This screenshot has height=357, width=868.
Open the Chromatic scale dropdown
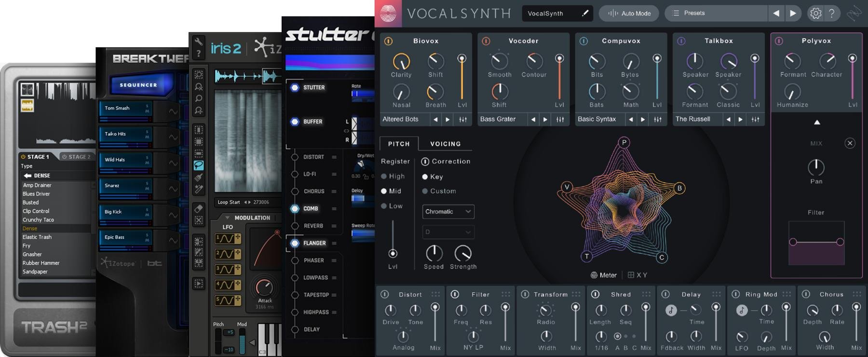(448, 212)
